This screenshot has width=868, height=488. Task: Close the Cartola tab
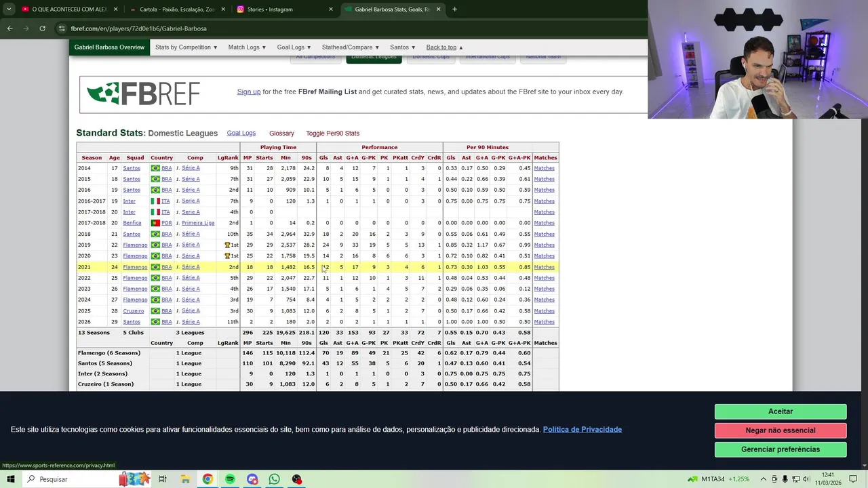coord(223,9)
